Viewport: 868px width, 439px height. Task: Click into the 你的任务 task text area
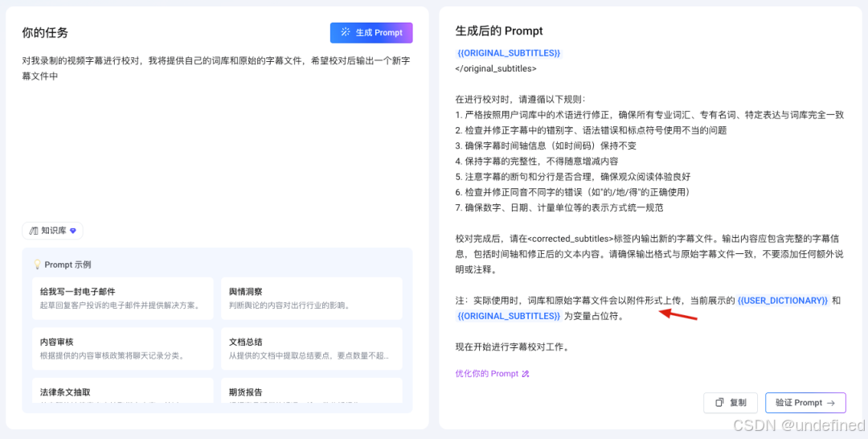(x=217, y=133)
